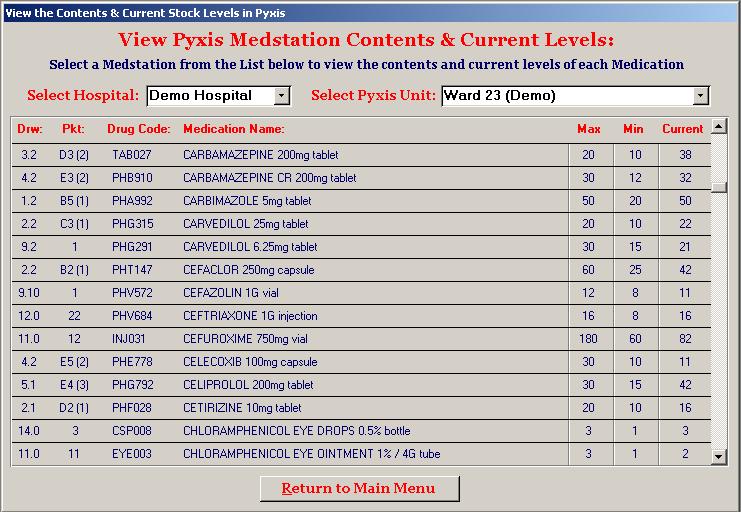Image resolution: width=741 pixels, height=512 pixels.
Task: Select CHLORAMPHENICOL EYE OINTMENT 1% / 4G tube
Action: click(311, 454)
